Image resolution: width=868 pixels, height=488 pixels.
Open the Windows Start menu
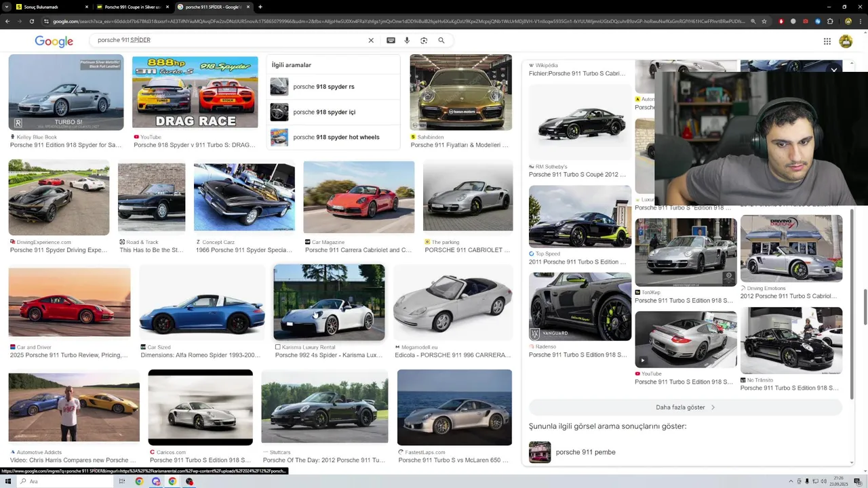pos(7,481)
